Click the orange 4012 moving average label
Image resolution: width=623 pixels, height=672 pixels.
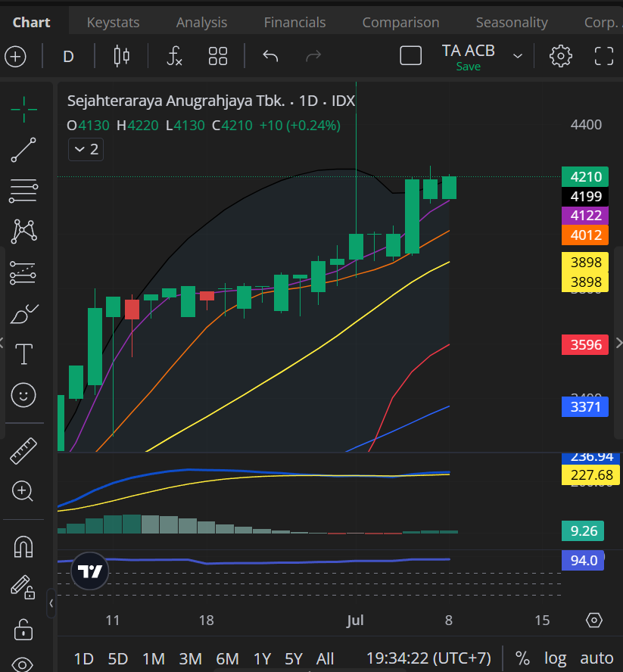point(585,235)
